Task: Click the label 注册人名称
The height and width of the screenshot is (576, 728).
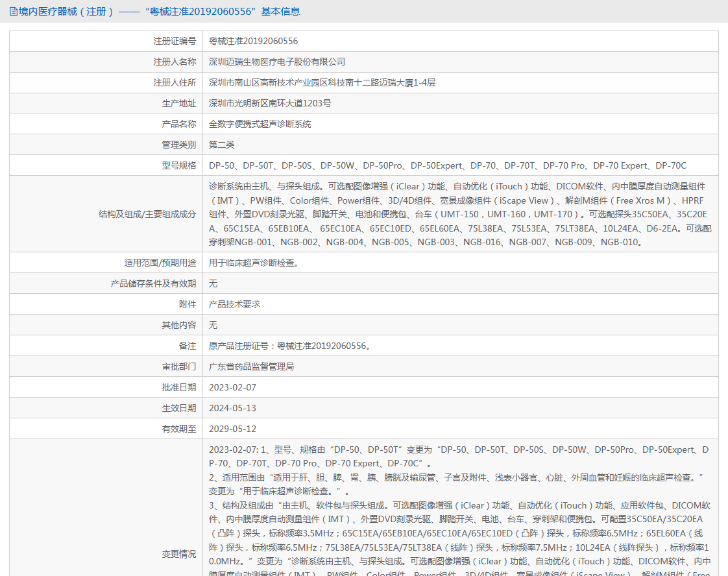Action: [x=175, y=62]
